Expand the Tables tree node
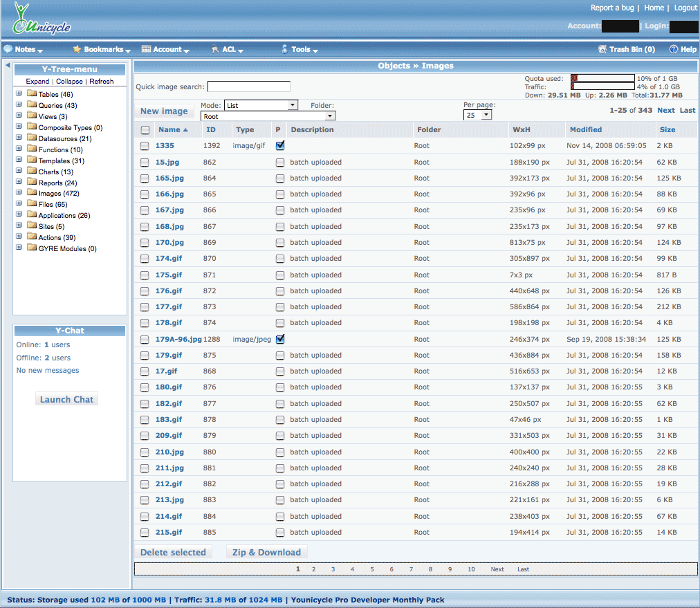Image resolution: width=700 pixels, height=608 pixels. (x=19, y=94)
